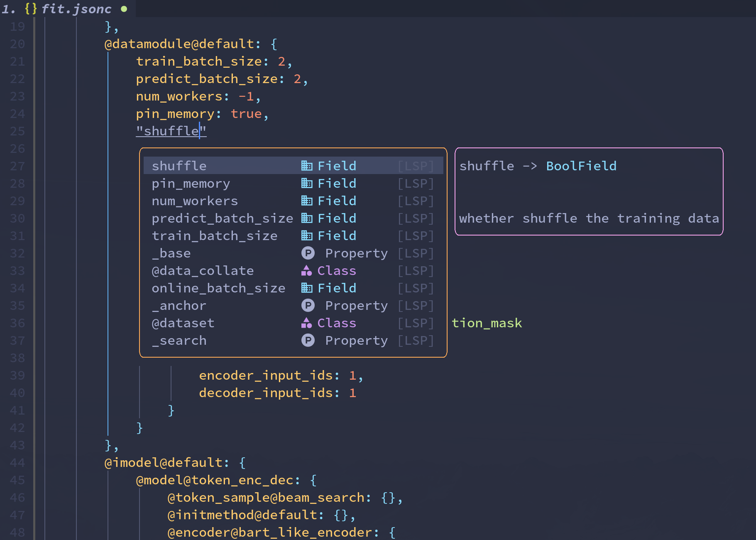Click the @imodel@default key on line 44

pyautogui.click(x=163, y=462)
